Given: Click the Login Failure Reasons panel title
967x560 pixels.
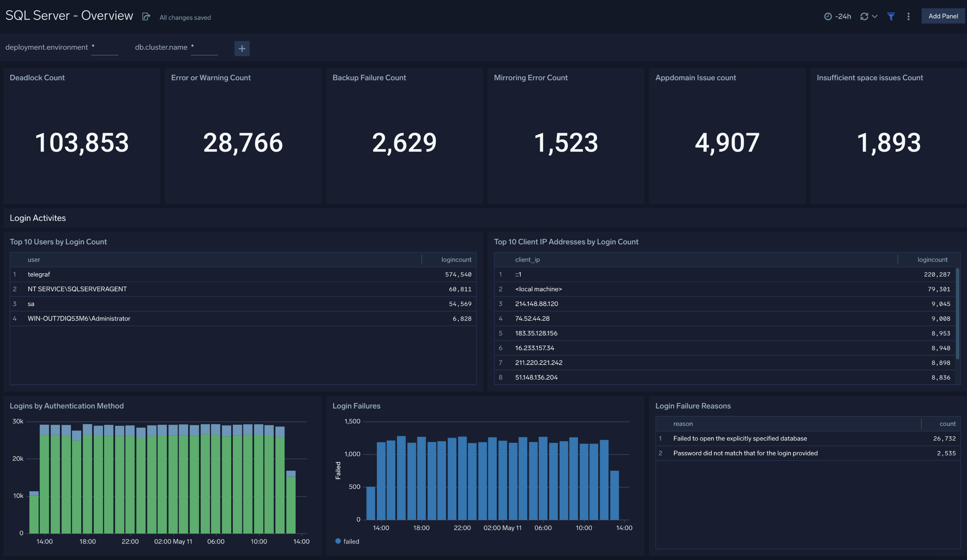Looking at the screenshot, I should [693, 406].
